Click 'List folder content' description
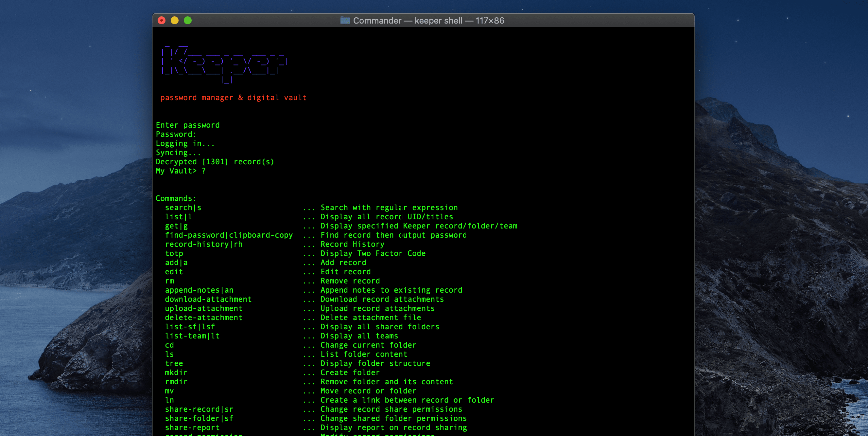 tap(364, 354)
